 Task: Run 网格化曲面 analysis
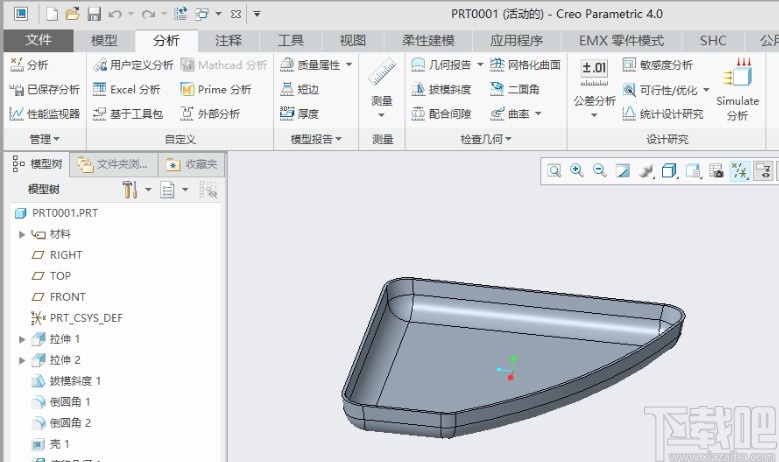tap(525, 65)
